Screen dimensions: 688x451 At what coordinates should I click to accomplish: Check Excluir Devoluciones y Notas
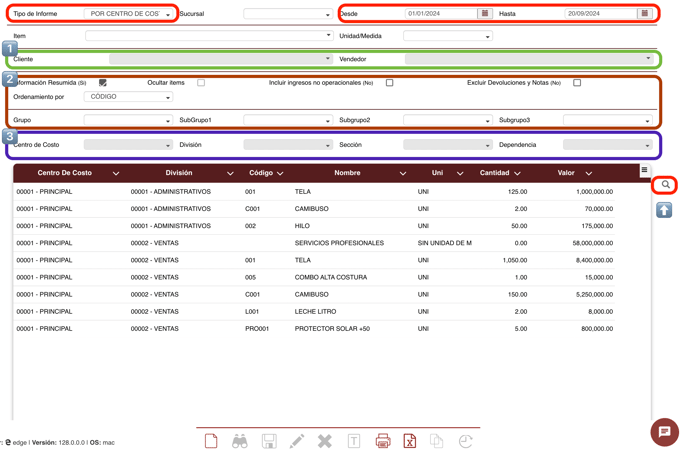(x=577, y=82)
